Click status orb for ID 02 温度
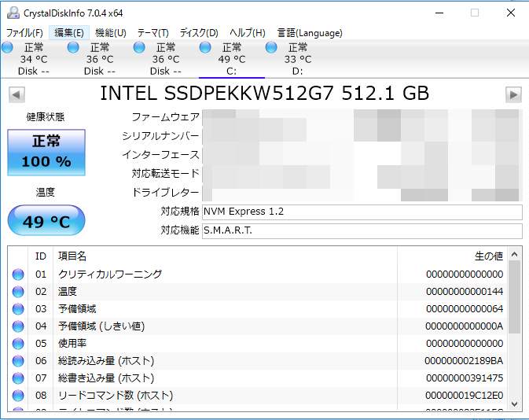Viewport: 529px width, 420px height. click(18, 292)
